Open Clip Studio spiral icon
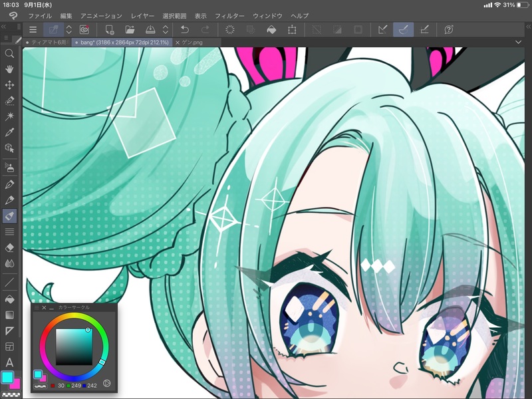Screen dimensions: 532x399 (x=84, y=30)
